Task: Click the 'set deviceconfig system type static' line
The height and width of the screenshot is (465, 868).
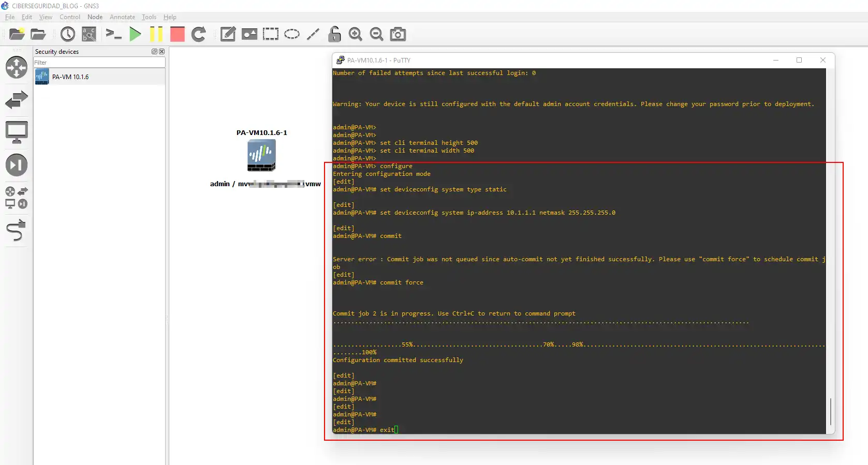Action: [x=420, y=189]
